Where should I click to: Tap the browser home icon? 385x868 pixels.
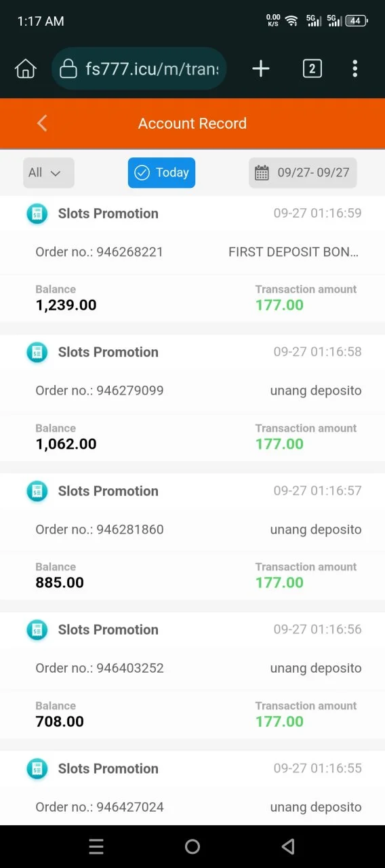point(25,68)
